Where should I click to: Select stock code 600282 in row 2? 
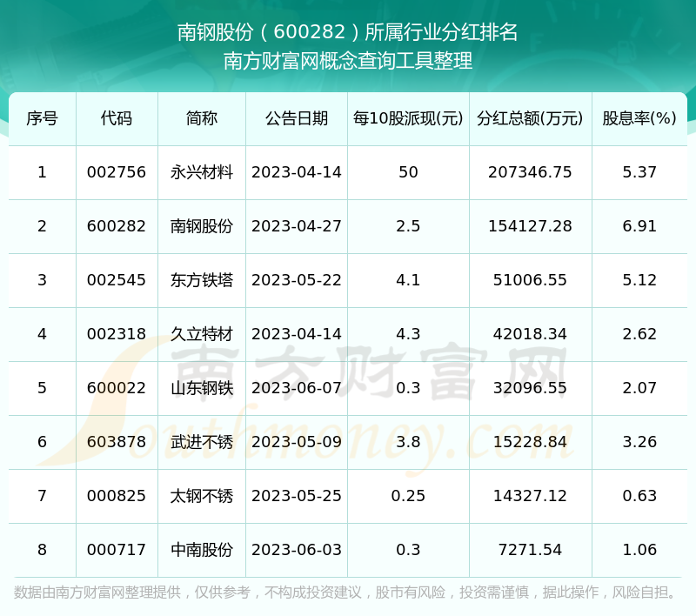[x=117, y=226]
